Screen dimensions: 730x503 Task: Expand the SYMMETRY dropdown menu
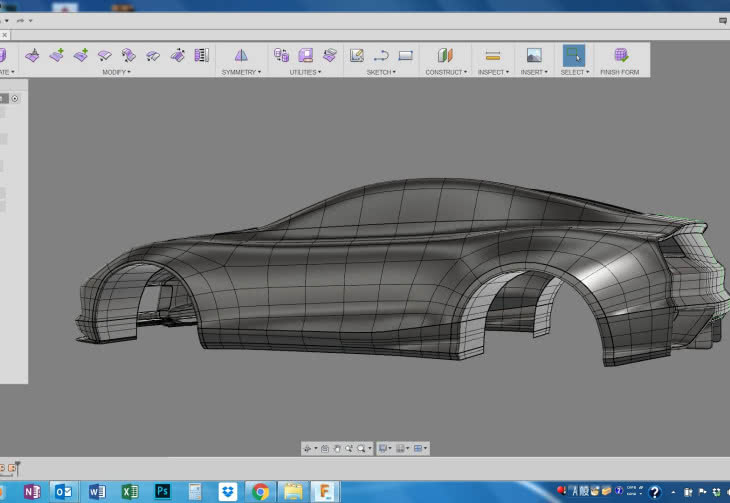[x=241, y=72]
